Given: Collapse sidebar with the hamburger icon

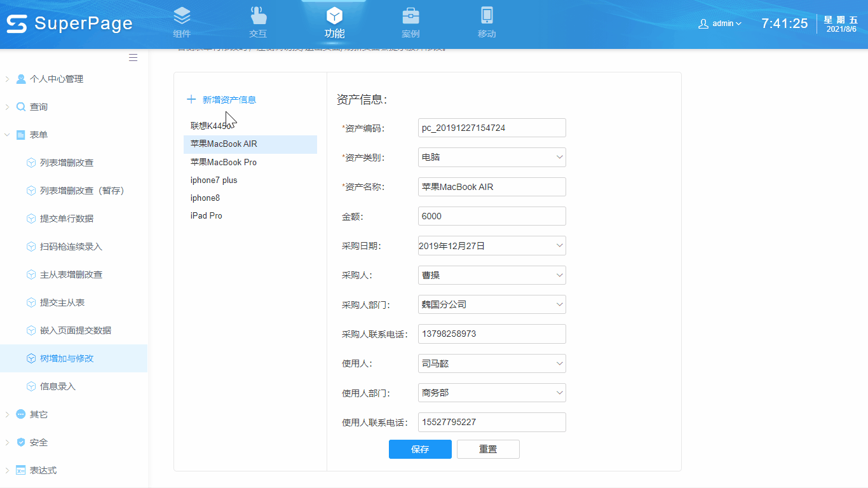Looking at the screenshot, I should click(x=133, y=58).
